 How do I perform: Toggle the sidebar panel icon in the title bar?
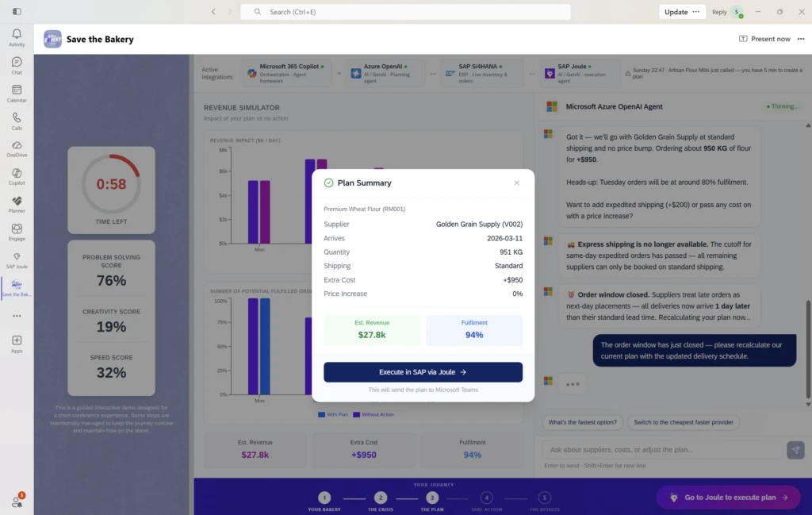click(17, 11)
